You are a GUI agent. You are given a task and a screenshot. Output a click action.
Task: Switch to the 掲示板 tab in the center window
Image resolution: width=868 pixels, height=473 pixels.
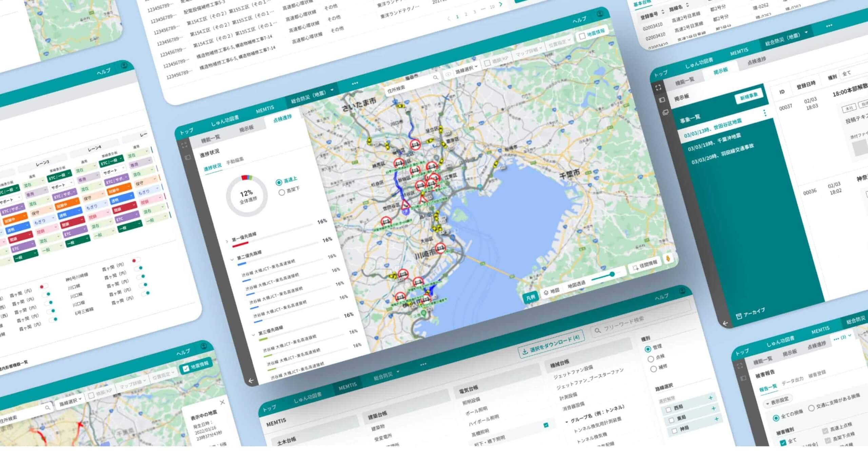246,128
